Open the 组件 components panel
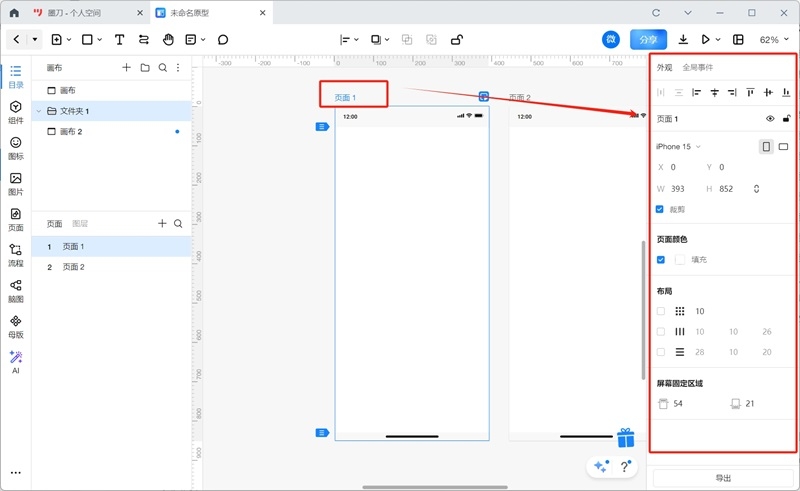Image resolution: width=800 pixels, height=491 pixels. (x=16, y=112)
